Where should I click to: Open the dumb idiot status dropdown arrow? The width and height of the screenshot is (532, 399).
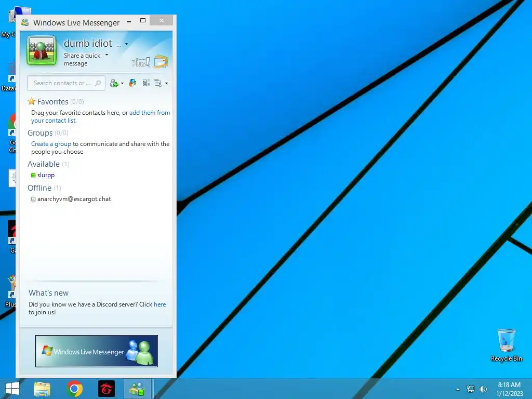click(127, 44)
